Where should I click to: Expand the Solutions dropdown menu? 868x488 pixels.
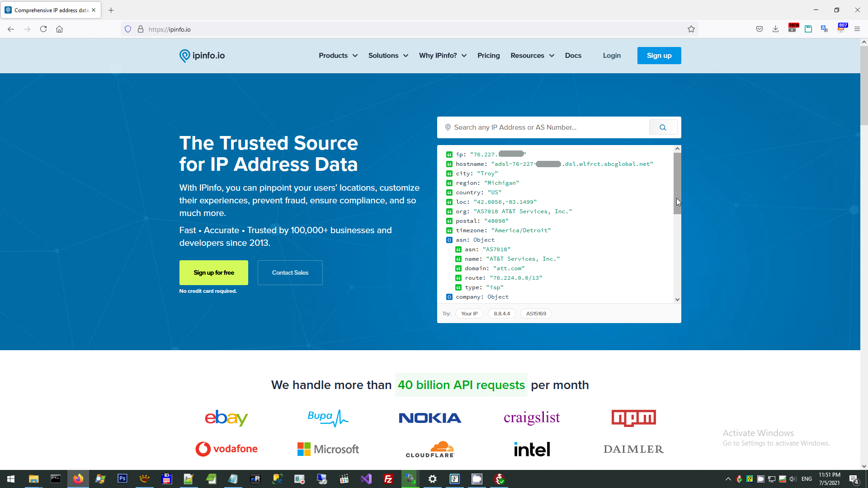[x=388, y=56]
